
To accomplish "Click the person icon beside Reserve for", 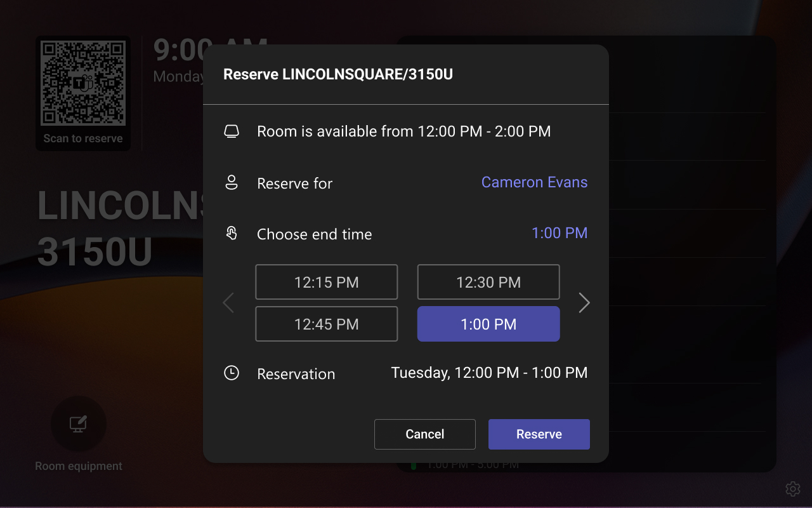I will coord(232,183).
